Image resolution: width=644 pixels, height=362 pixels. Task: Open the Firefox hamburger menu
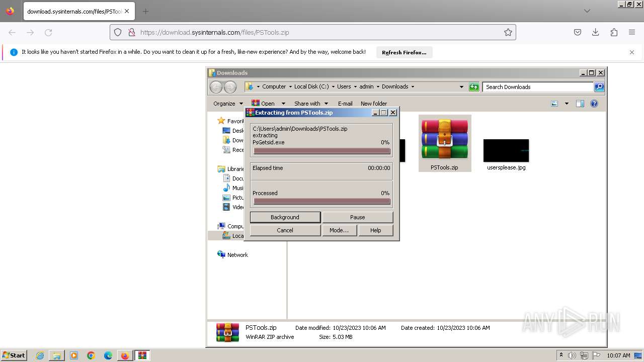(632, 32)
